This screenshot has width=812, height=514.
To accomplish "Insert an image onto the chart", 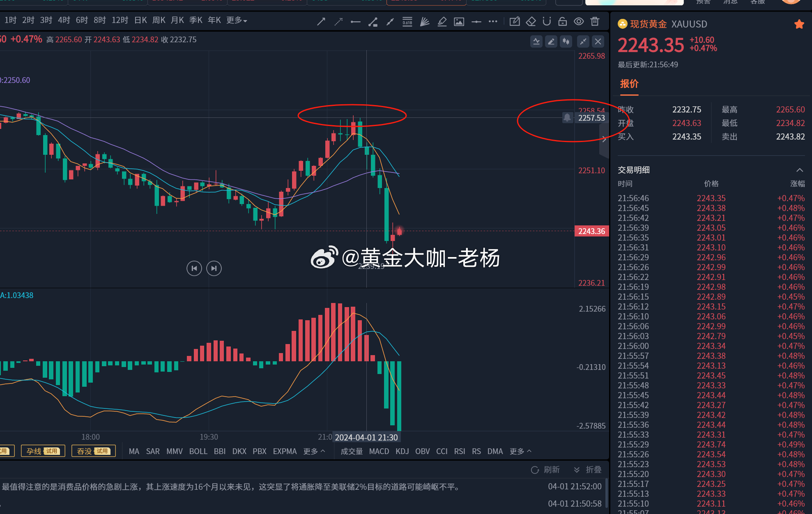I will point(459,21).
